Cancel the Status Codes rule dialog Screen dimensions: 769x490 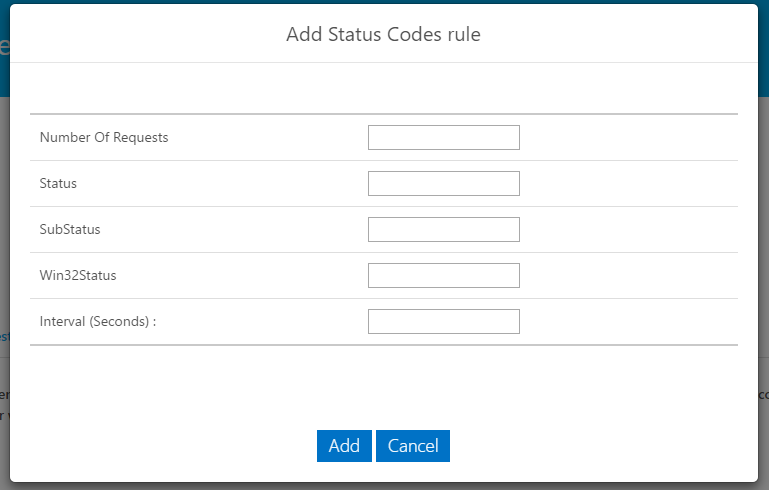tap(412, 446)
